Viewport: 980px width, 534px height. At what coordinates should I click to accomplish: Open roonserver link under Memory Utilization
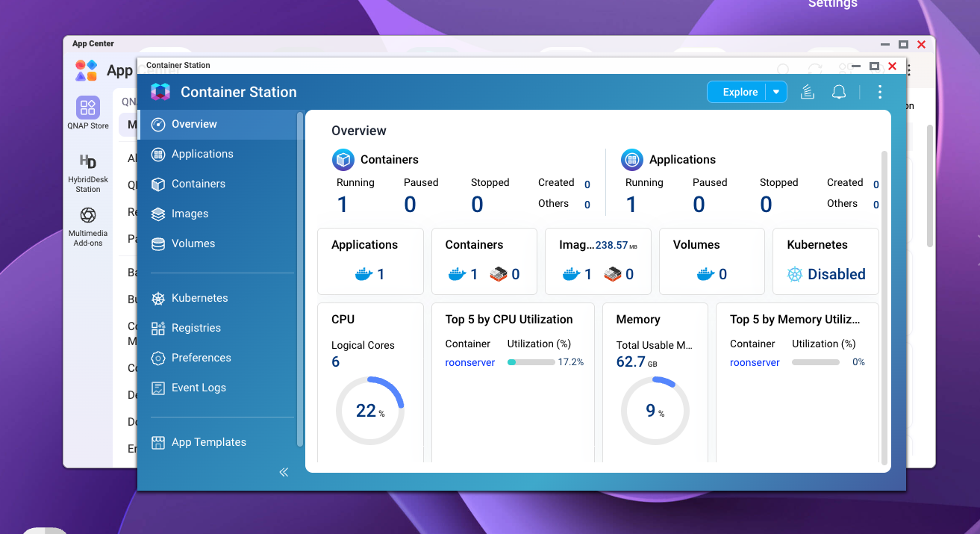point(755,362)
